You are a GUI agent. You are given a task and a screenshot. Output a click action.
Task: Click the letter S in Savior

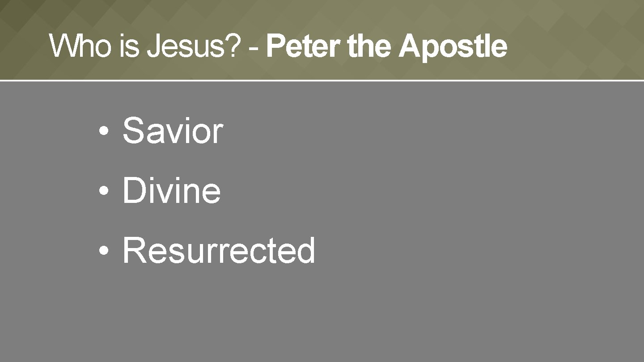[133, 130]
